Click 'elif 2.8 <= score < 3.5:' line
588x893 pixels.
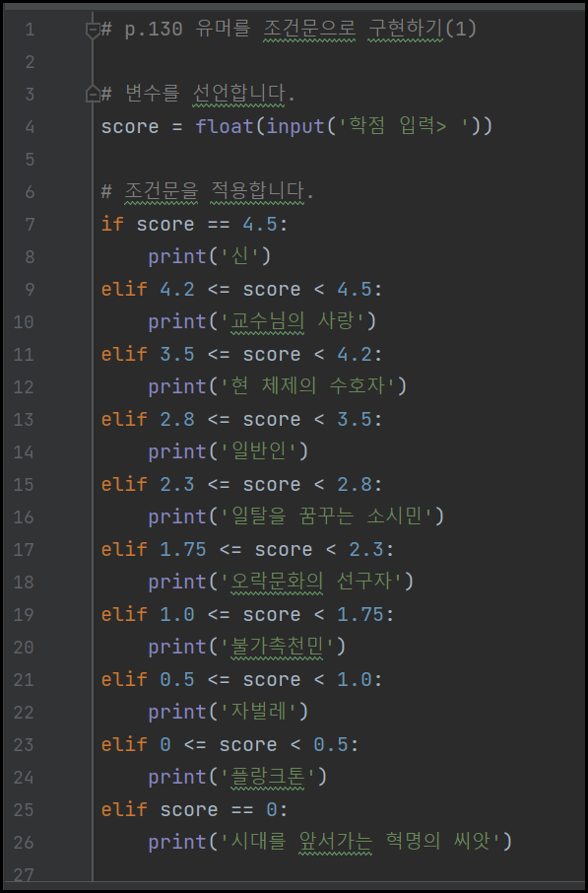[x=241, y=419]
